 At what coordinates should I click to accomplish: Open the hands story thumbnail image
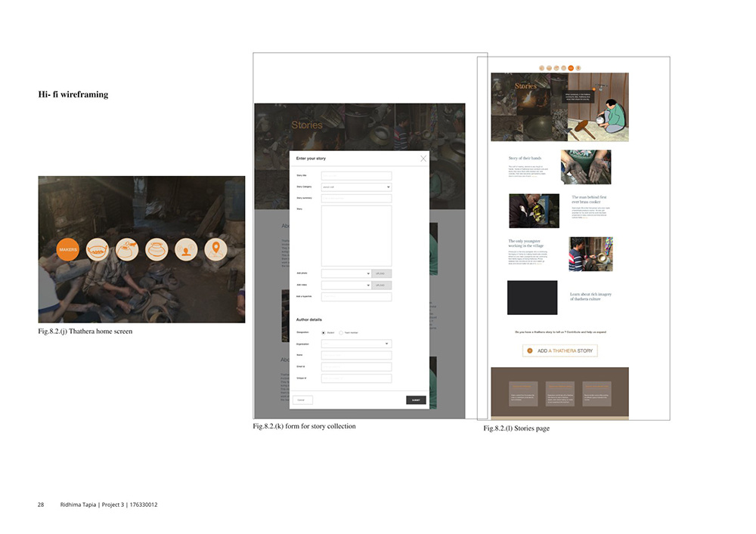click(x=586, y=167)
